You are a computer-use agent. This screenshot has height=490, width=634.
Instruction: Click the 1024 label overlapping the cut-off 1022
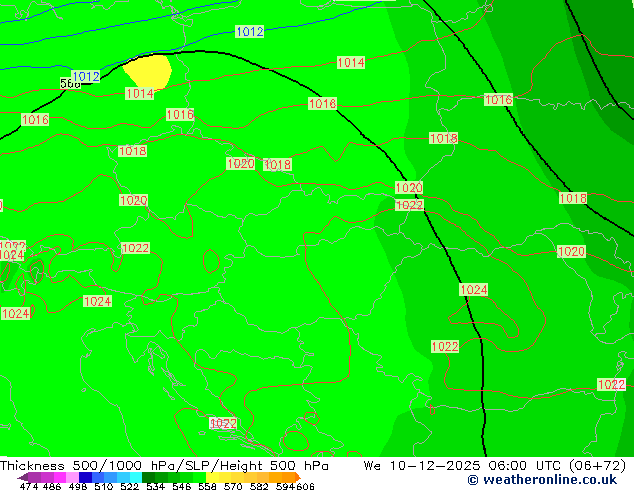coord(12,255)
